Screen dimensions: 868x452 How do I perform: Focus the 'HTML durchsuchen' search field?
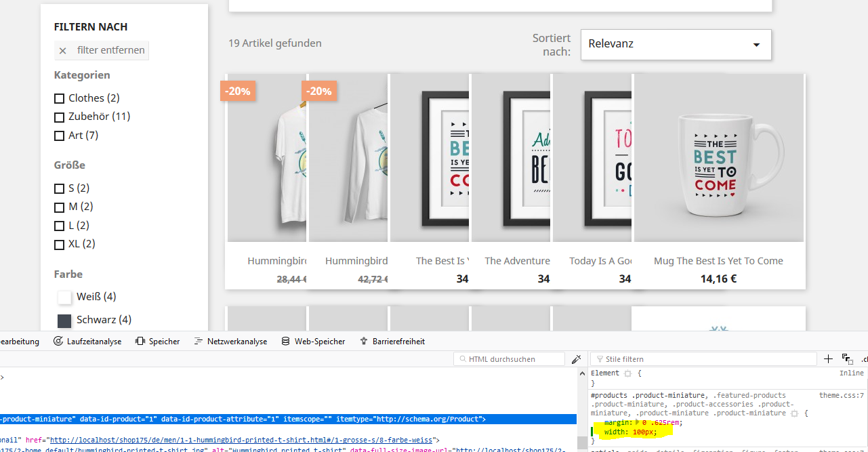[x=509, y=359]
